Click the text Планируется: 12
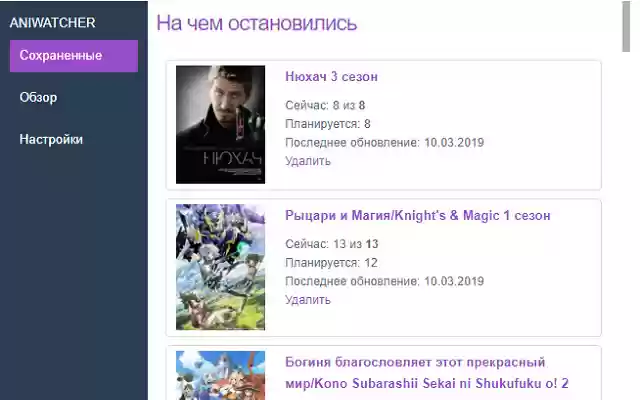The image size is (640, 400). coord(331,262)
